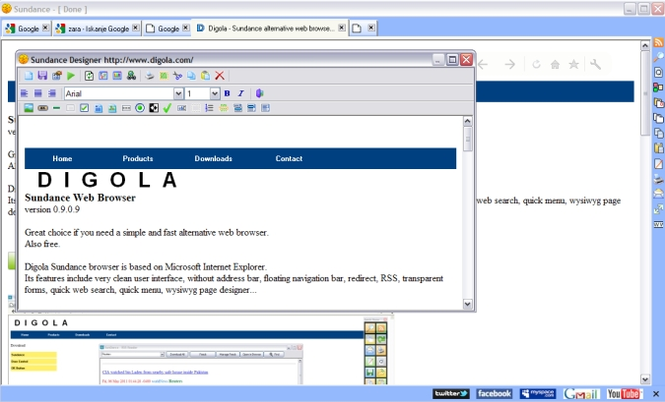Image resolution: width=665 pixels, height=402 pixels.
Task: Insert a horizontal line with green dash icon
Action: coord(56,108)
